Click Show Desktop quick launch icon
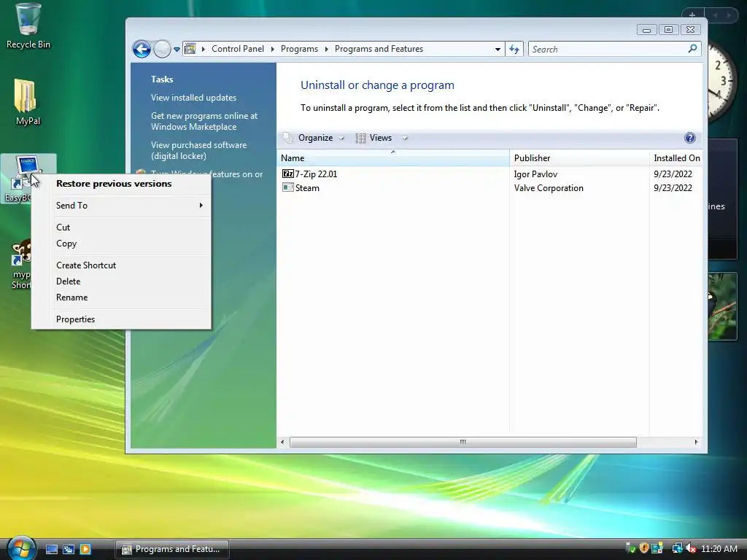Image resolution: width=747 pixels, height=560 pixels. coord(52,549)
